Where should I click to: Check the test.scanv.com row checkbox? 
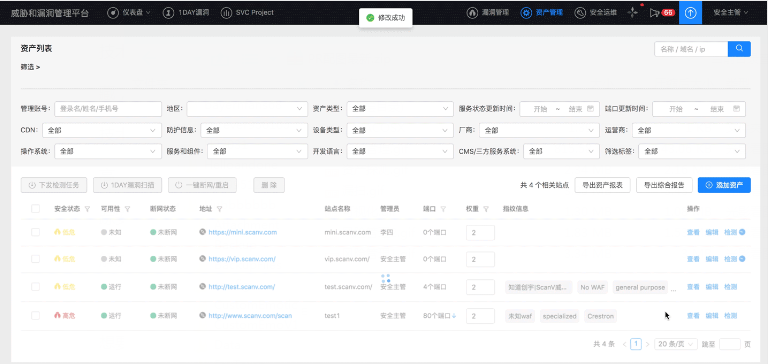[35, 287]
